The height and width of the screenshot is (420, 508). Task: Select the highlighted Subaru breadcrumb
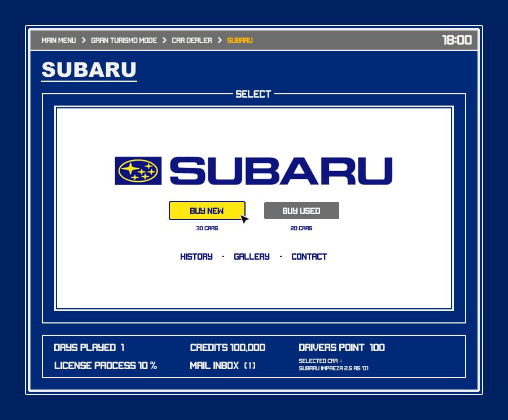240,40
